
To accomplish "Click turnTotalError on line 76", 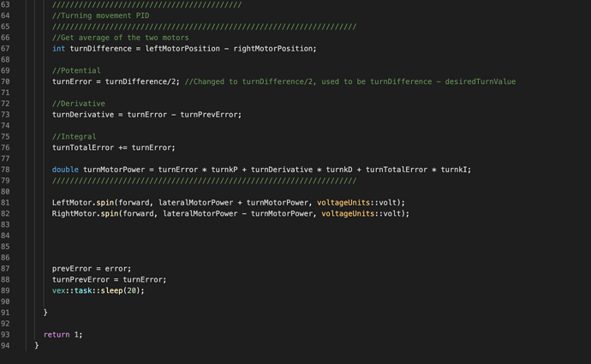I will tap(83, 147).
